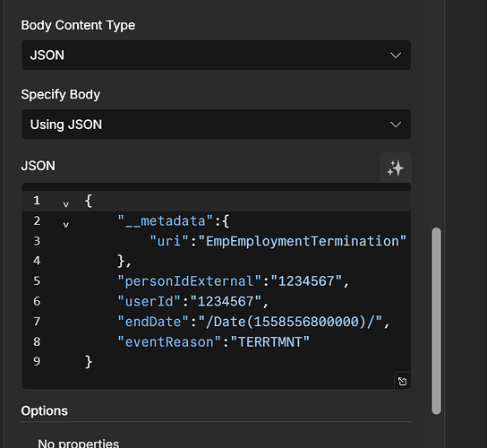Image resolution: width=487 pixels, height=448 pixels.
Task: Click line number 9 in the editor gutter
Action: click(37, 362)
